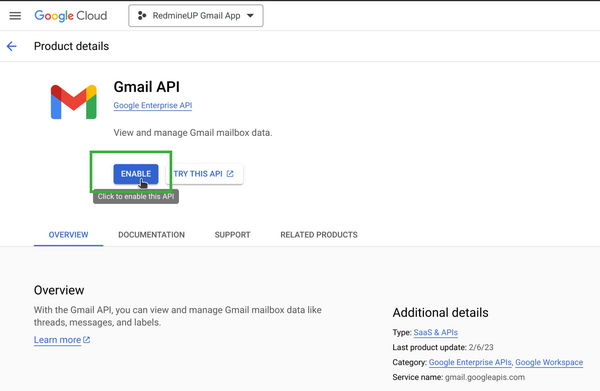Click the Product details page title

pos(71,46)
